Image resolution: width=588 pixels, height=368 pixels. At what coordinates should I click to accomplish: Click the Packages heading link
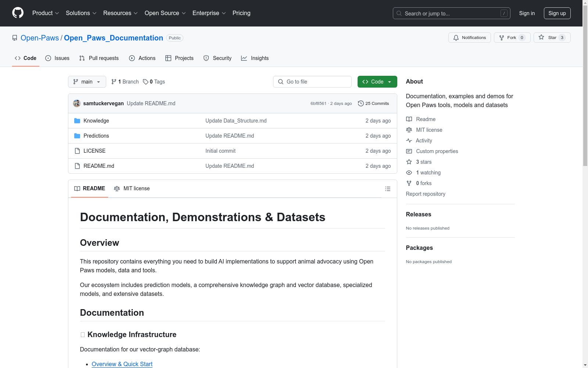click(419, 248)
